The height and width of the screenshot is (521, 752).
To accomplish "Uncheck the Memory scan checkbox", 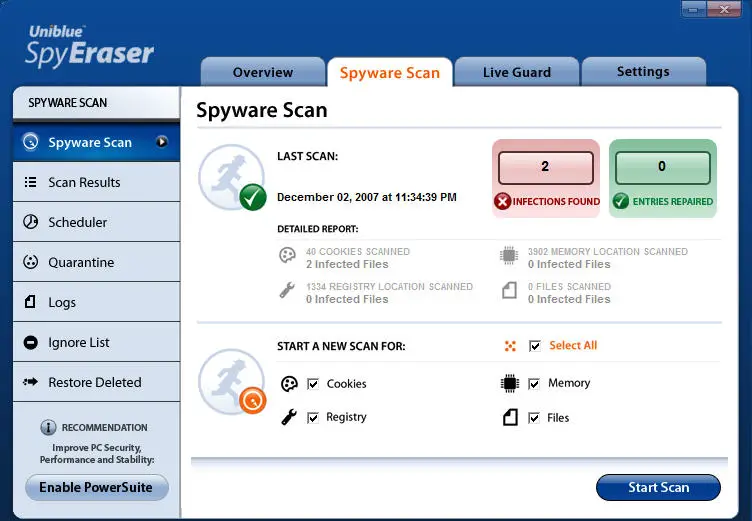I will (534, 384).
